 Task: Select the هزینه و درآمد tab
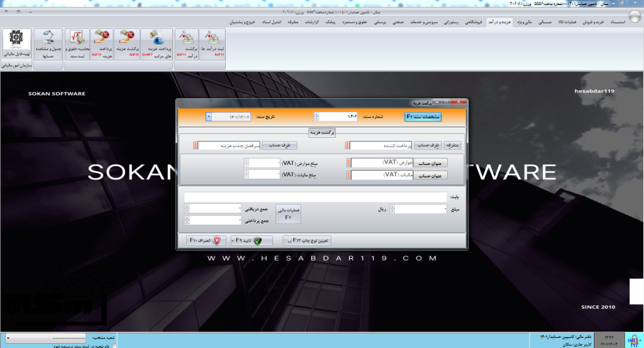[499, 22]
